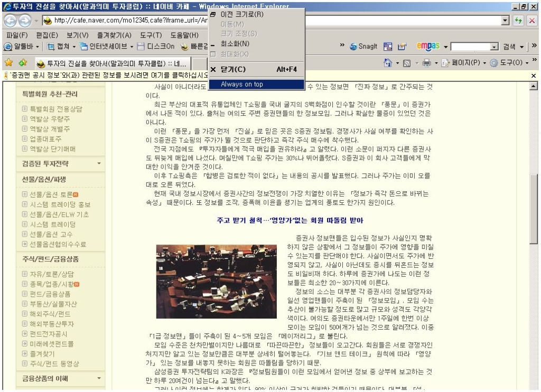The width and height of the screenshot is (541, 392).
Task: Open the empas search box dropdown
Action: coord(495,46)
